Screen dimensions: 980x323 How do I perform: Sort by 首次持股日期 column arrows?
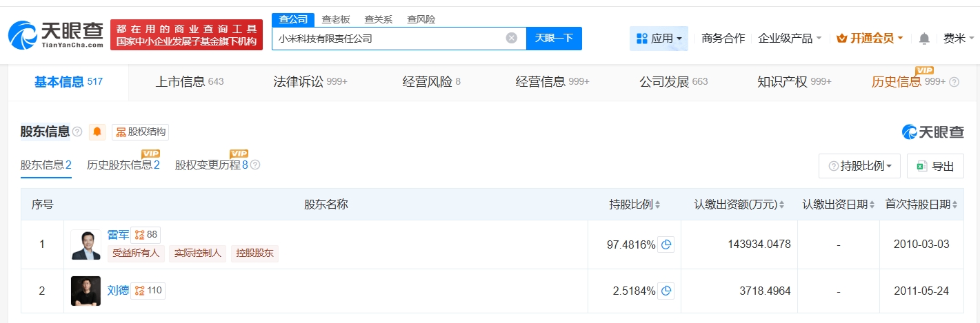[x=955, y=205]
